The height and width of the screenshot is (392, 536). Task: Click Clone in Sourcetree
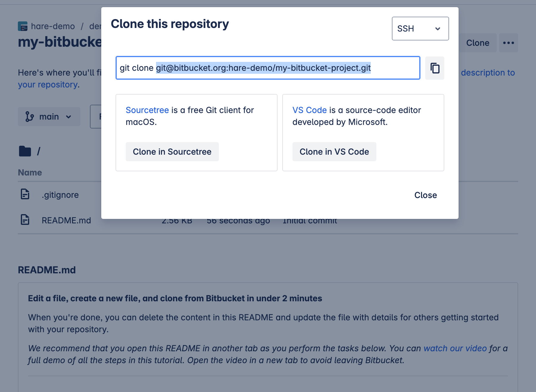click(x=172, y=152)
